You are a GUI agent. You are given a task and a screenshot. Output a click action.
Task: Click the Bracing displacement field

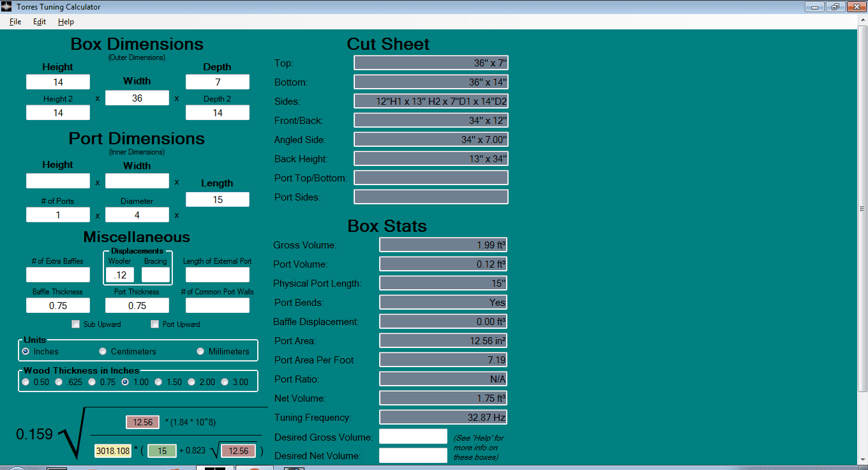click(x=156, y=275)
